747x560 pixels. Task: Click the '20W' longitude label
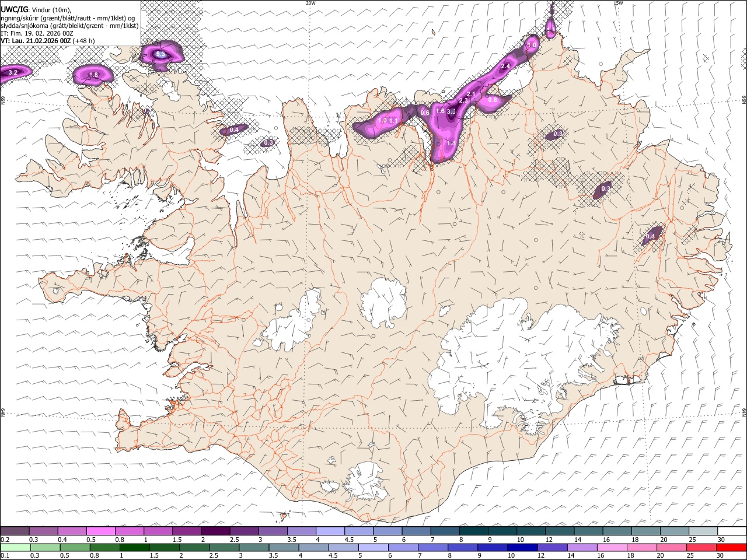tap(311, 3)
